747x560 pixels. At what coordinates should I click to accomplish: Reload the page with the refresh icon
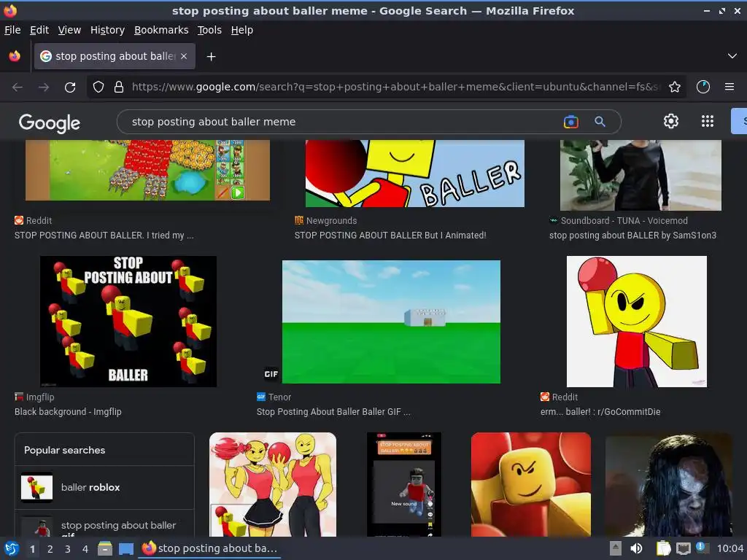[x=70, y=87]
